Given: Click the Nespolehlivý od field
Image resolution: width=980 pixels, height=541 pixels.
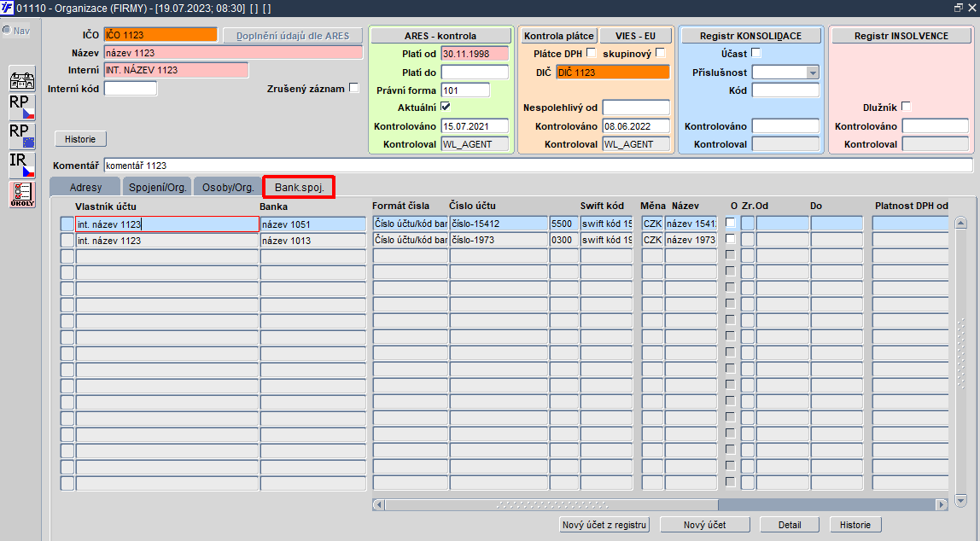Looking at the screenshot, I should click(x=636, y=108).
